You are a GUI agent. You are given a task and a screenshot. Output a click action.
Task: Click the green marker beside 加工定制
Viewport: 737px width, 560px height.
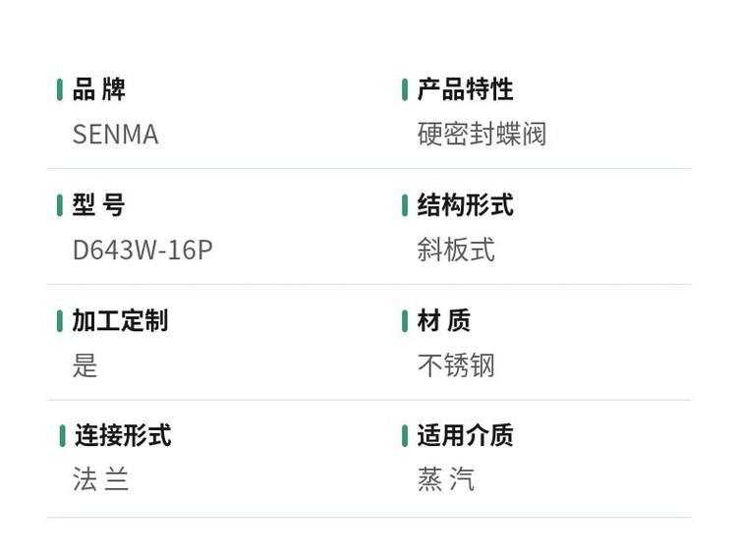60,321
